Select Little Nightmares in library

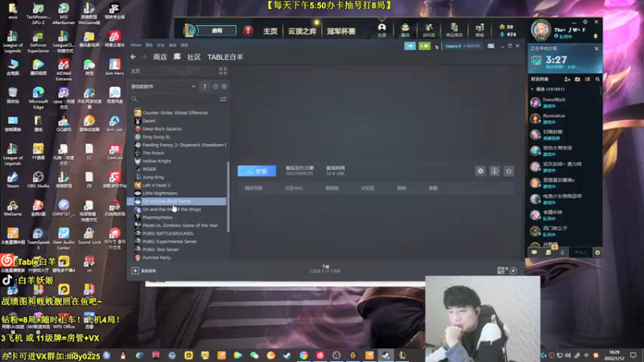click(x=160, y=193)
